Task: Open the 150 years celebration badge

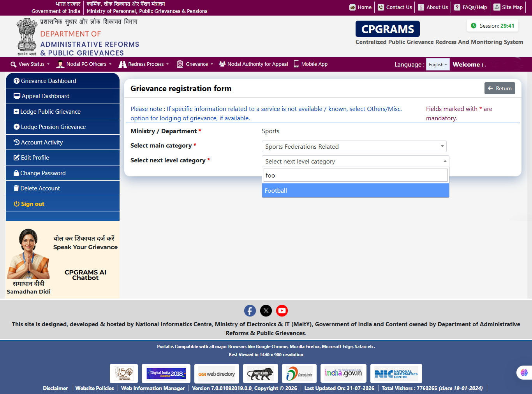Action: click(x=124, y=374)
